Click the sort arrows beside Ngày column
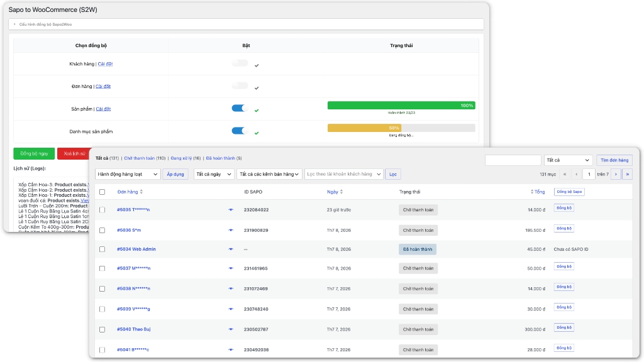The width and height of the screenshot is (644, 362). [341, 192]
